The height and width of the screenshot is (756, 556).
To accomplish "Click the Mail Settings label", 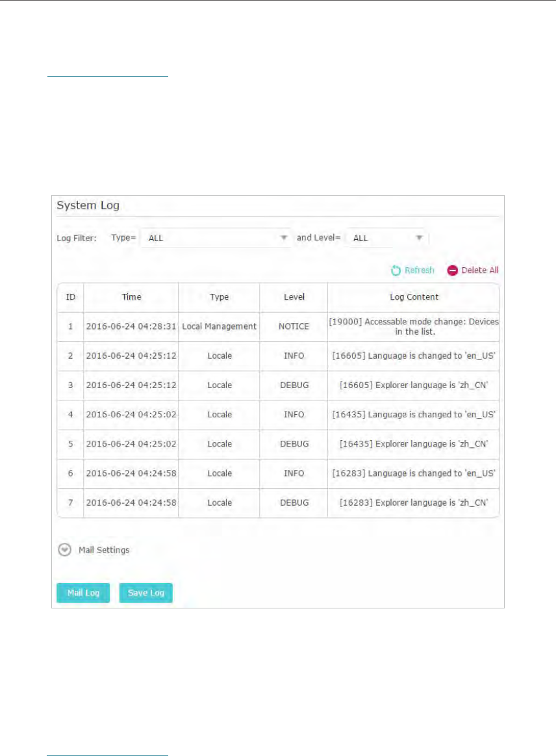I will click(x=104, y=550).
